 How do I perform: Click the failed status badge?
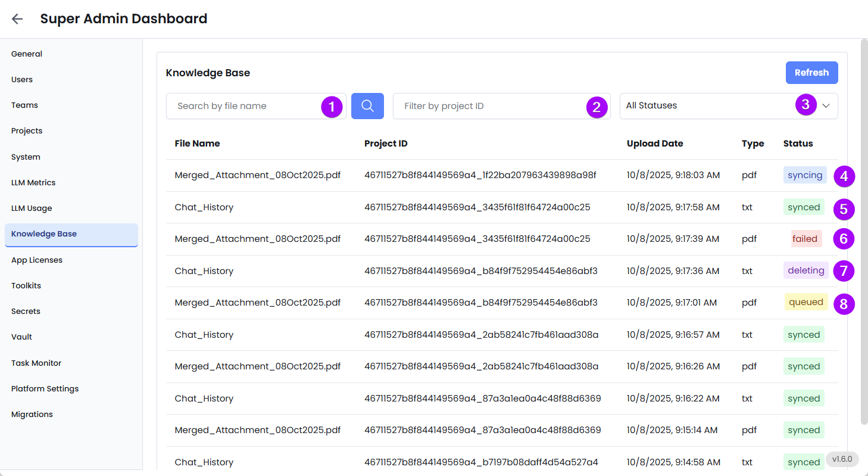[x=805, y=239]
